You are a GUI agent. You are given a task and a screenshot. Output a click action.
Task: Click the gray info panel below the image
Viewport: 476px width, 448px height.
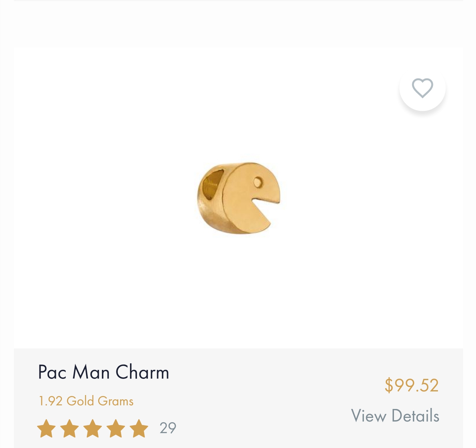point(238,398)
